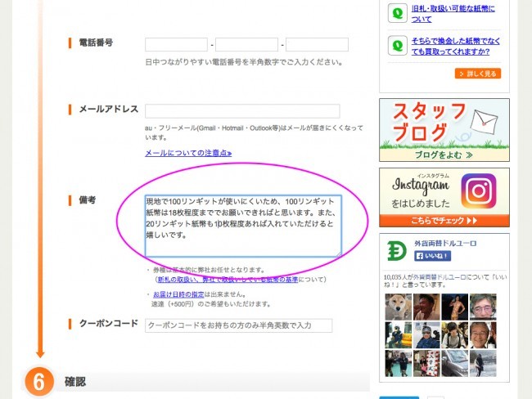Open the Shiba dog profile photo
This screenshot has width=532, height=399.
[399, 307]
